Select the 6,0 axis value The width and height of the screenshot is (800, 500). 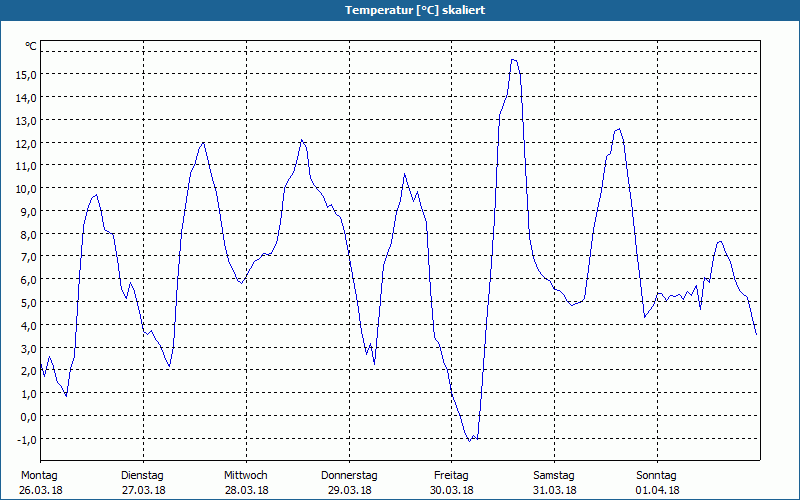coord(29,280)
